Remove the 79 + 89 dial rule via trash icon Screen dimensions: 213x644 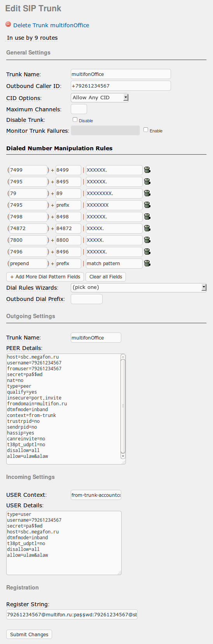147,193
